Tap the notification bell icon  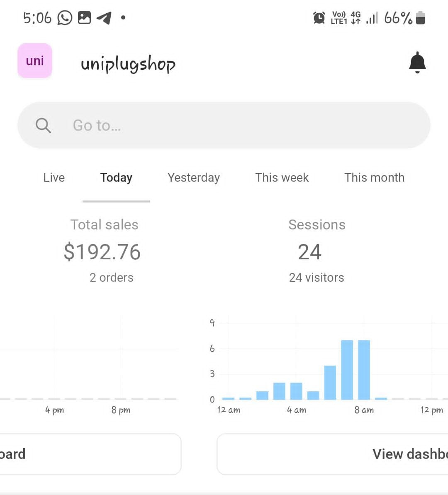[x=417, y=63]
